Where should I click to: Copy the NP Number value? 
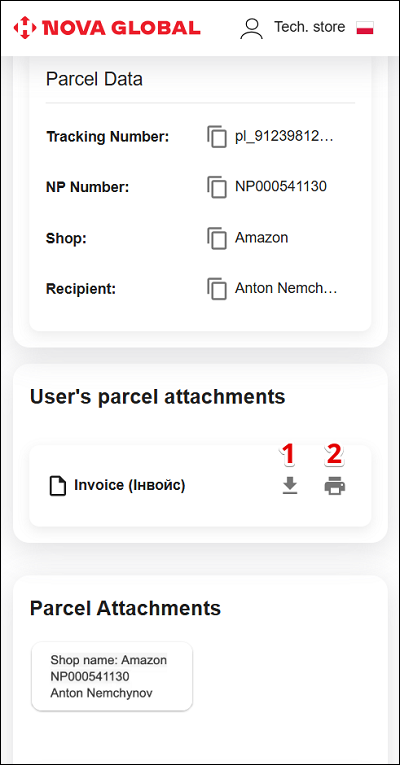point(217,187)
